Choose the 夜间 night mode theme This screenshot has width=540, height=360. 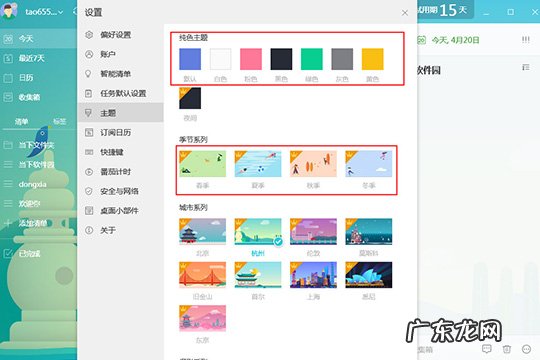pos(190,98)
